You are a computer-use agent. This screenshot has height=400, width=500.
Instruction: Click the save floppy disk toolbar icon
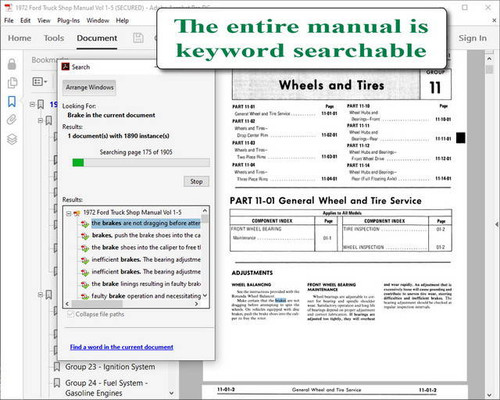tap(138, 38)
